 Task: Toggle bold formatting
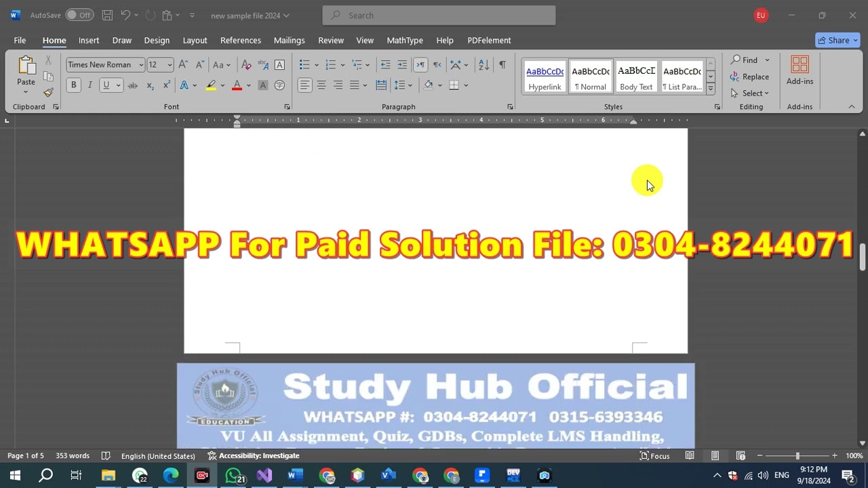(73, 85)
